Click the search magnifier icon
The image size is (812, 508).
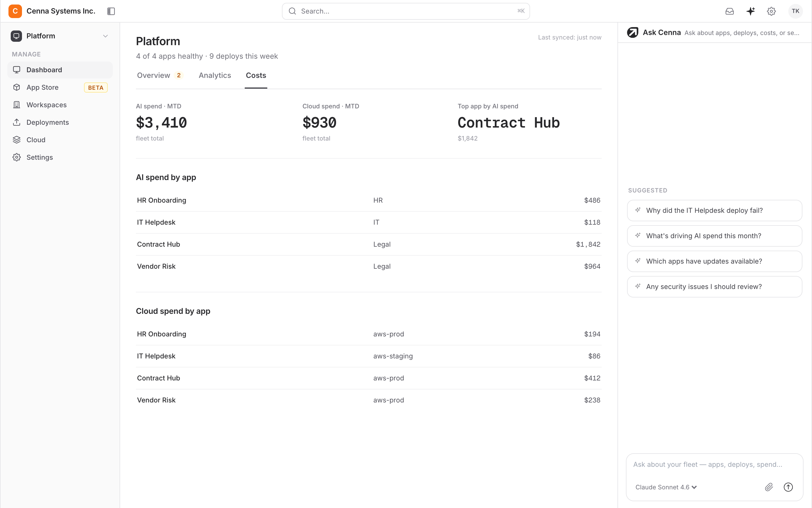click(292, 11)
